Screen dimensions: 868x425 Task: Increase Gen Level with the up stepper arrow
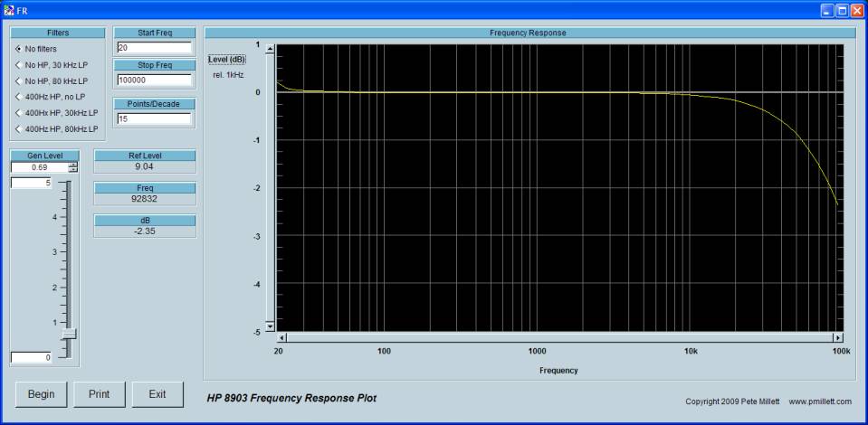click(x=73, y=165)
